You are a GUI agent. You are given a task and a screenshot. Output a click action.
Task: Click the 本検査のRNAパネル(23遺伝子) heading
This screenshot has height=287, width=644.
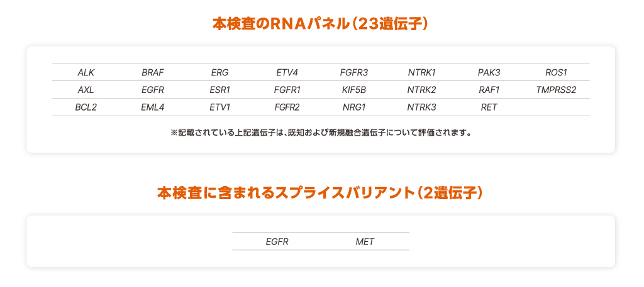pos(321,24)
